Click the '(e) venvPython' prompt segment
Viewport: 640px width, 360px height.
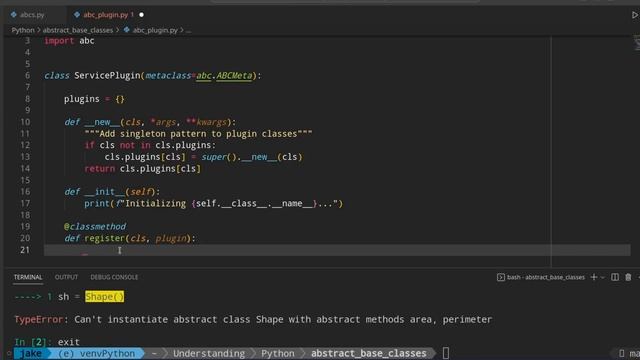pos(97,353)
